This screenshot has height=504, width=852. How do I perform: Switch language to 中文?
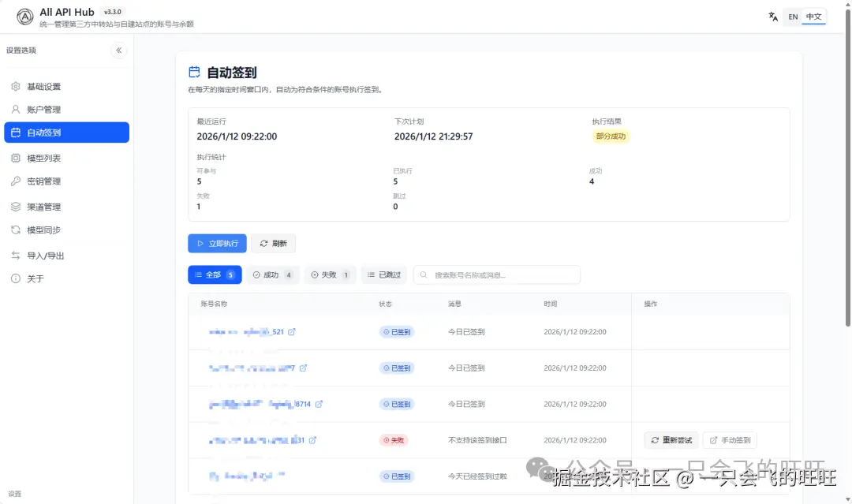pyautogui.click(x=813, y=17)
